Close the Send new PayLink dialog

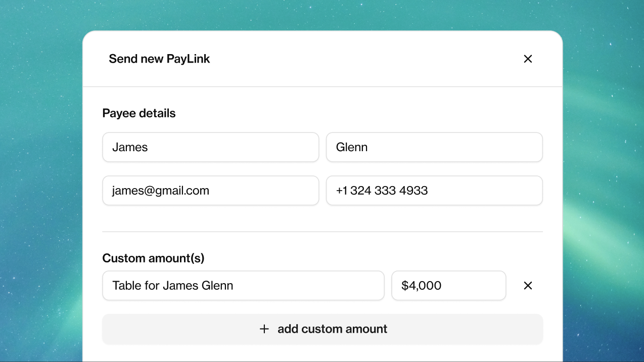click(x=528, y=59)
